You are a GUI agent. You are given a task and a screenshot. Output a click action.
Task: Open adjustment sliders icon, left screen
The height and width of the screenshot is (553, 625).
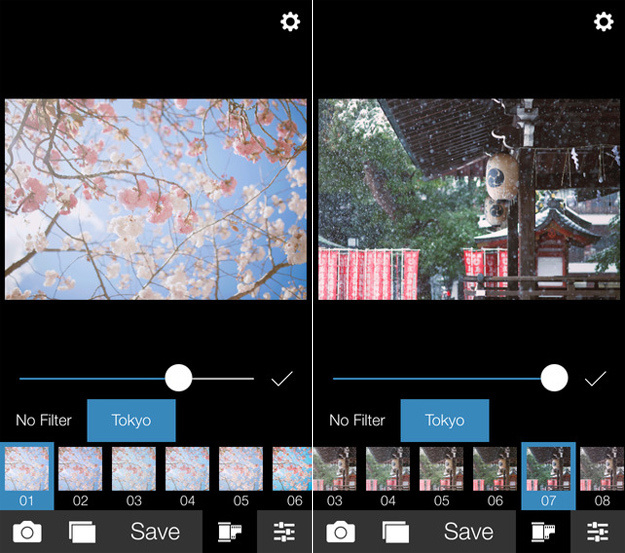(x=284, y=532)
